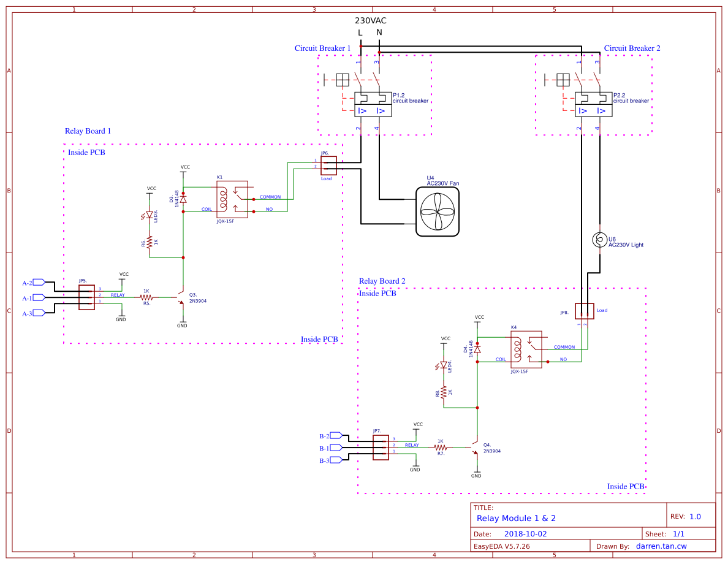Select the AC230V Fan symbol U4
Viewport: 728px width, 564px height.
tap(438, 210)
